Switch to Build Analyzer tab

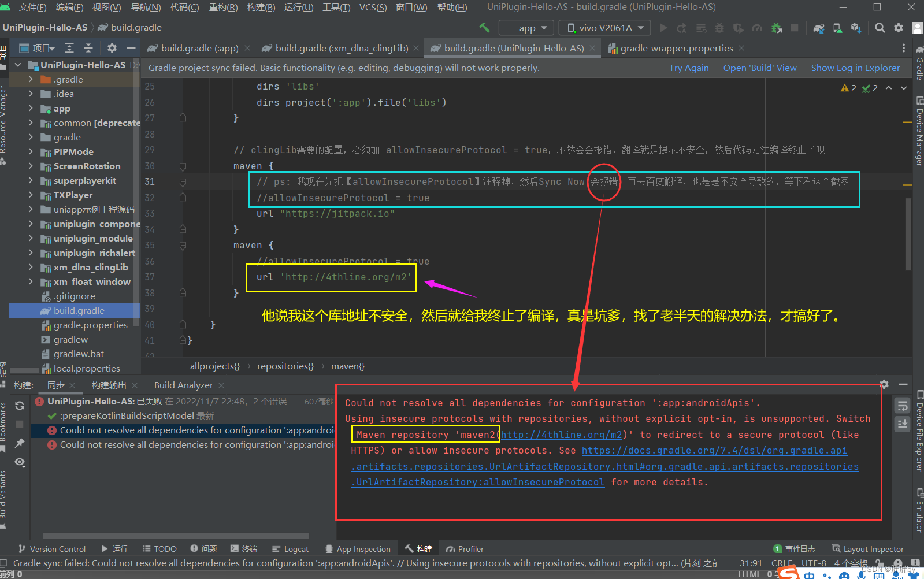click(x=183, y=385)
